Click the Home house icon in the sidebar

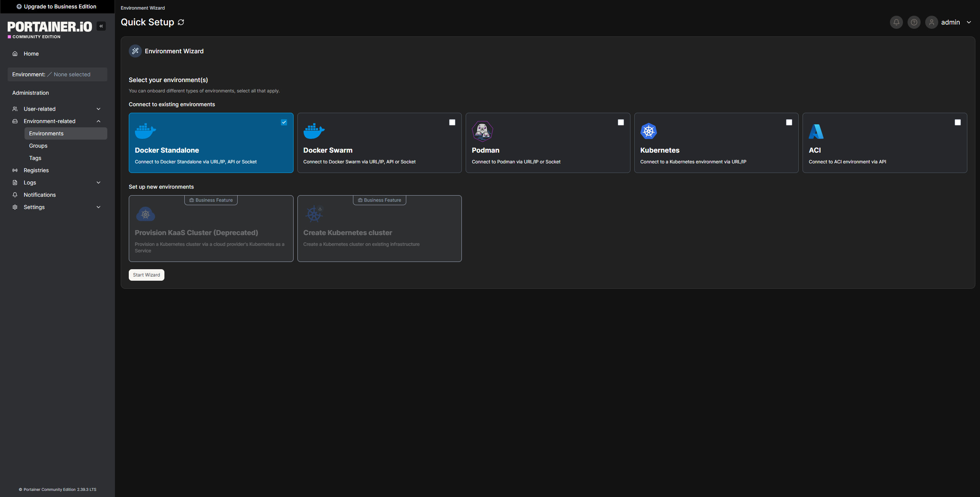click(15, 54)
